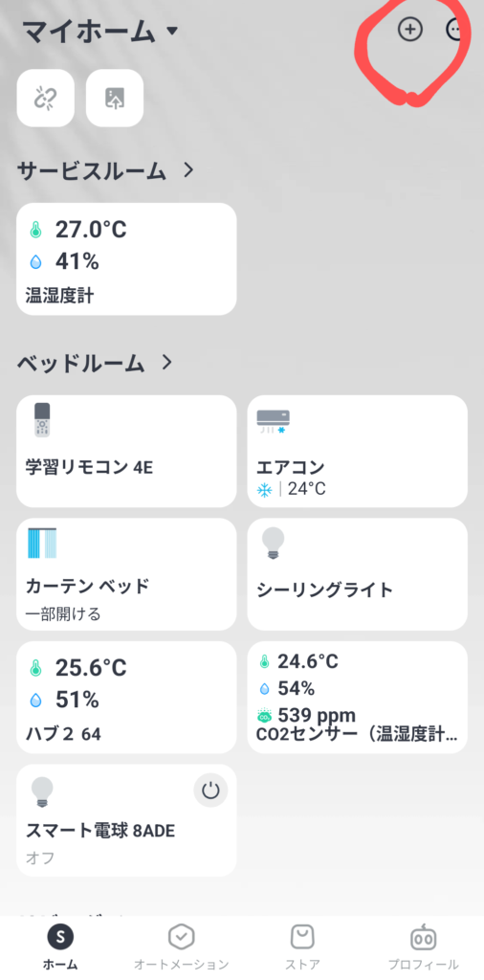Tap the エアコン air conditioner icon

coord(274,422)
